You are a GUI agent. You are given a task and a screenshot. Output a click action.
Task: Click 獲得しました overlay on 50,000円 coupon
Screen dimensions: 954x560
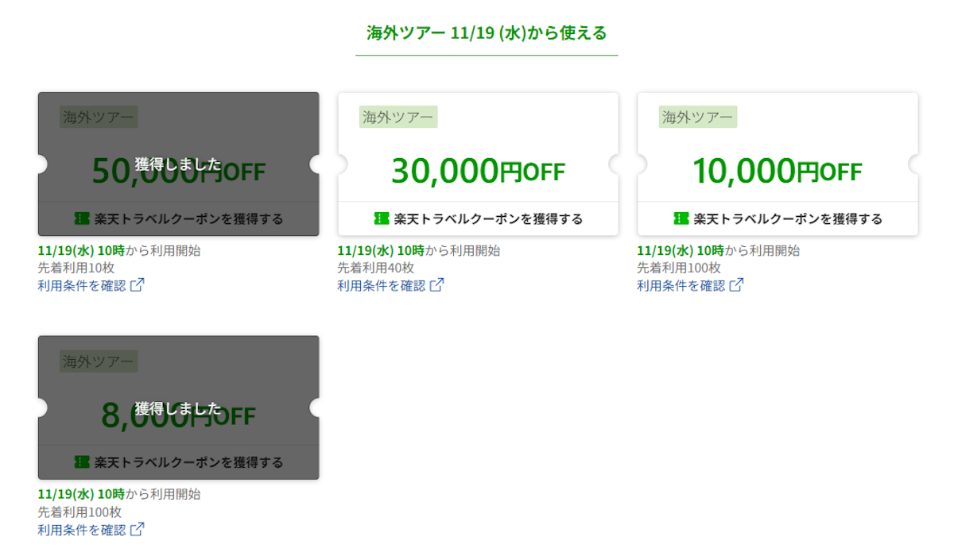click(178, 164)
